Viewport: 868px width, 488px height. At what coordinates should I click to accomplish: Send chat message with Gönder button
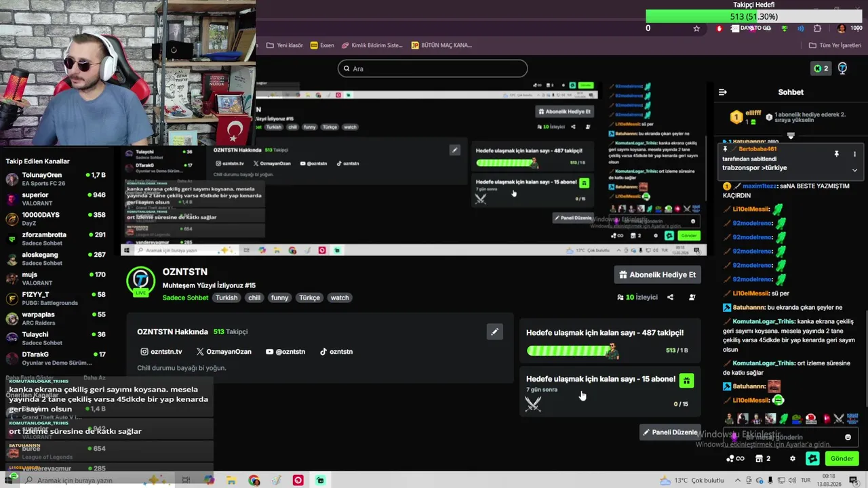pos(842,459)
